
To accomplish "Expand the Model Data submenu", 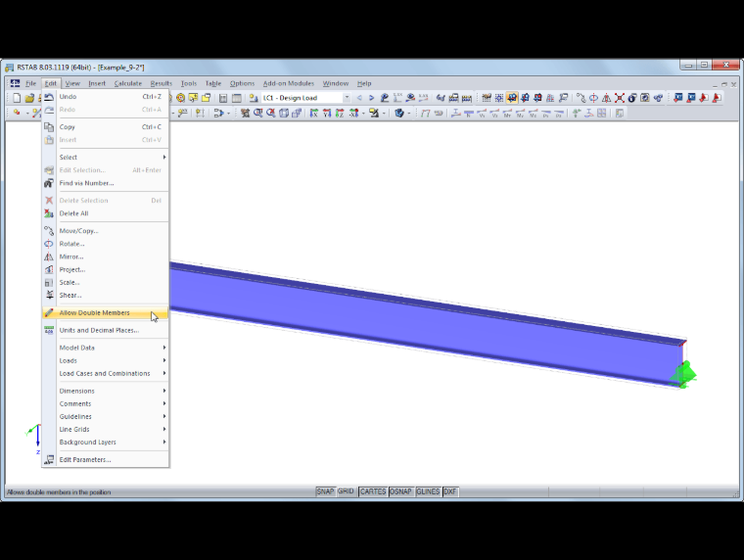I will 106,348.
